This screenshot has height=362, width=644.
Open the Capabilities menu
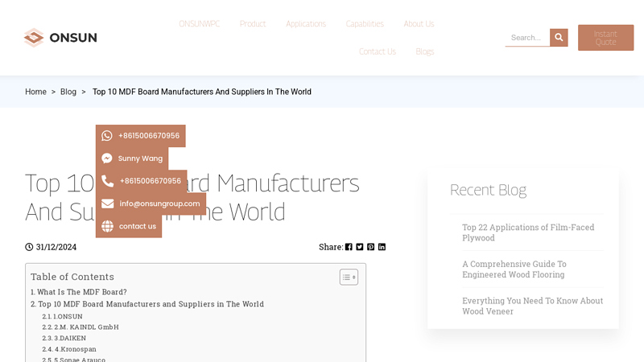tap(365, 24)
